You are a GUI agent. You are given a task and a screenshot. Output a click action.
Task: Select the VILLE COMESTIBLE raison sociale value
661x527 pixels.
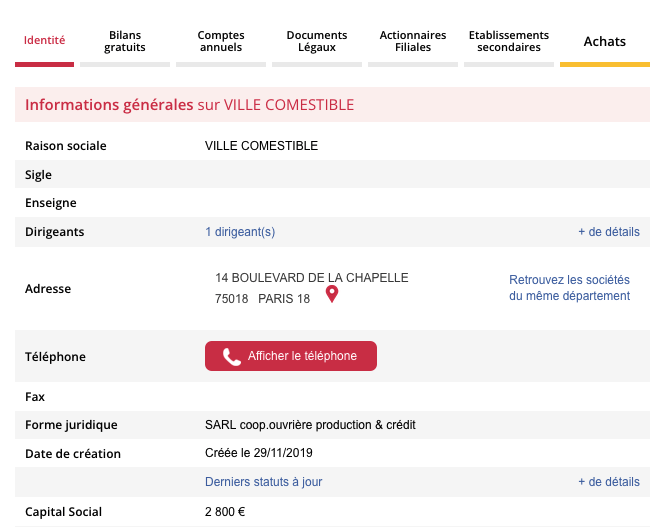pos(261,146)
